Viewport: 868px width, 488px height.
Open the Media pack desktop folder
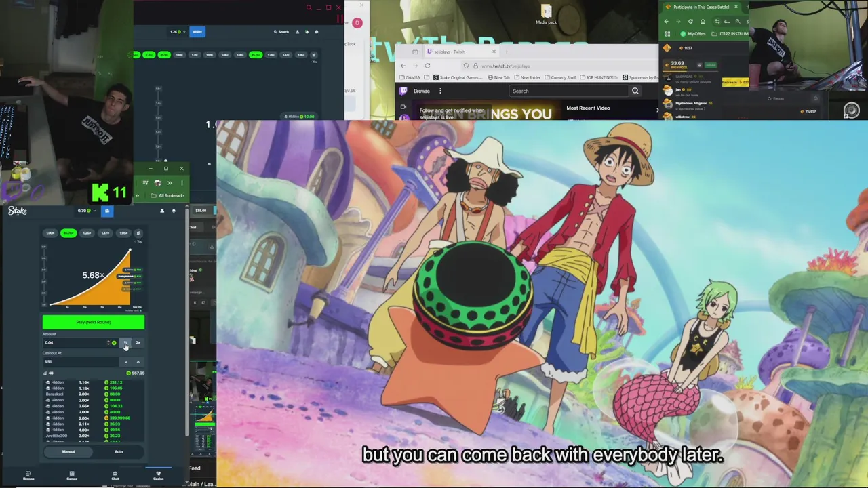pyautogui.click(x=546, y=14)
